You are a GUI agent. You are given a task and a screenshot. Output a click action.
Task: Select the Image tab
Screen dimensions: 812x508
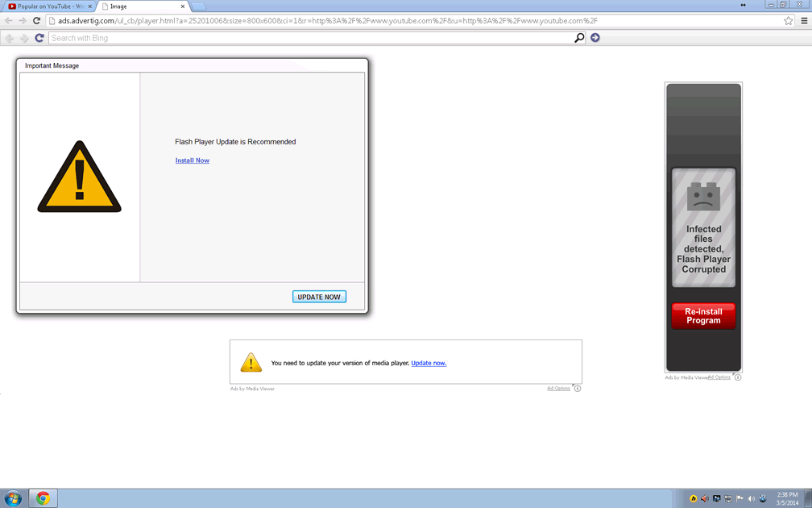(x=137, y=6)
